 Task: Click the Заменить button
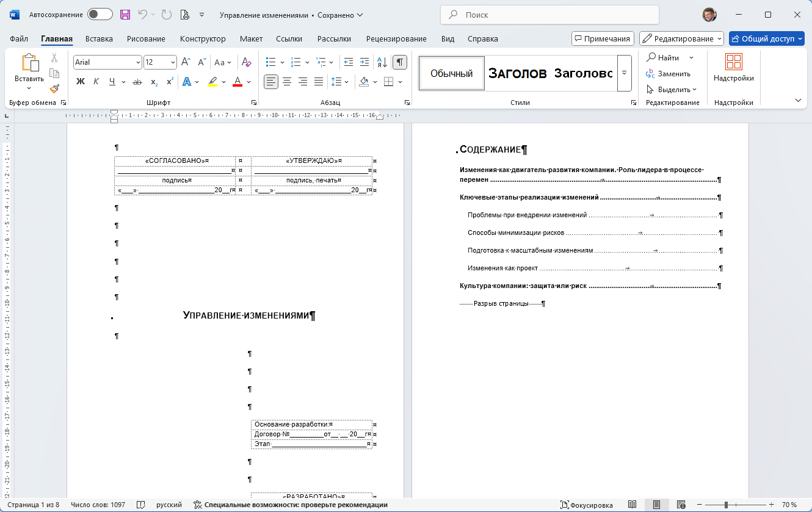click(668, 74)
